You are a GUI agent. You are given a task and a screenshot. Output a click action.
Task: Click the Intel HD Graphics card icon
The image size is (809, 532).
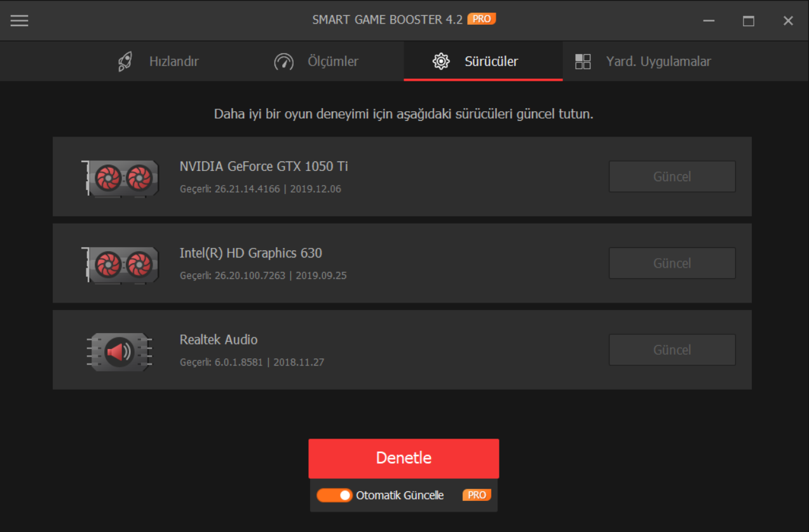(120, 264)
